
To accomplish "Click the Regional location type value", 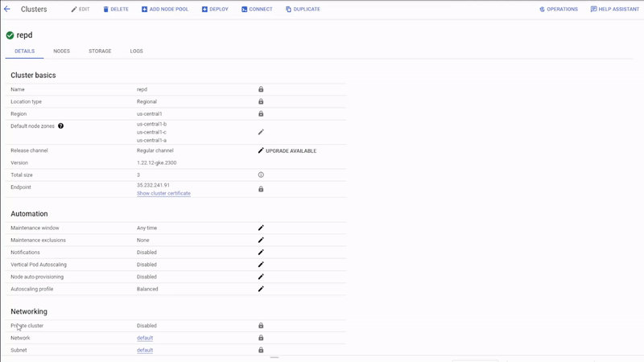I will (147, 101).
